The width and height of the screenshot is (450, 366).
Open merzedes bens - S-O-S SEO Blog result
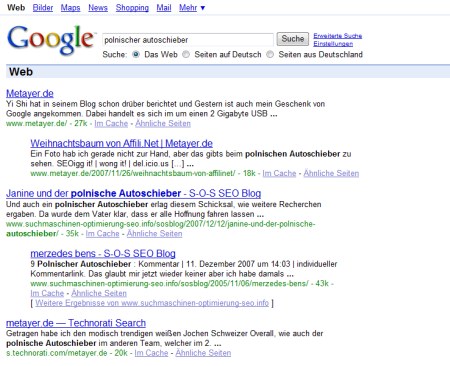[x=103, y=254]
